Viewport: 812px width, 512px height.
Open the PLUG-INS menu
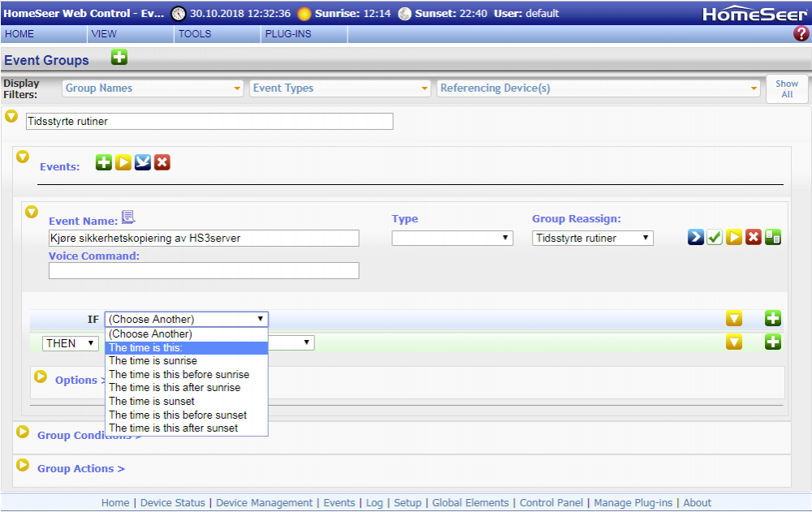[x=287, y=34]
